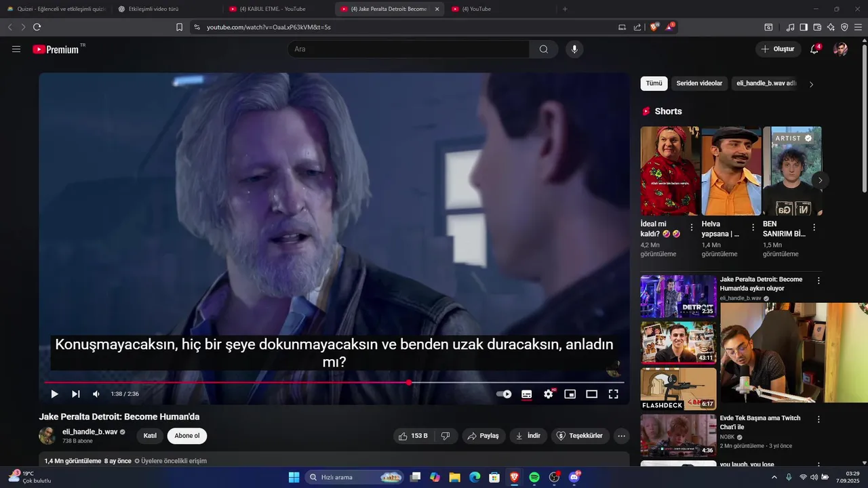Open the account avatar menu
Screen dimensions: 868x488
(x=840, y=49)
